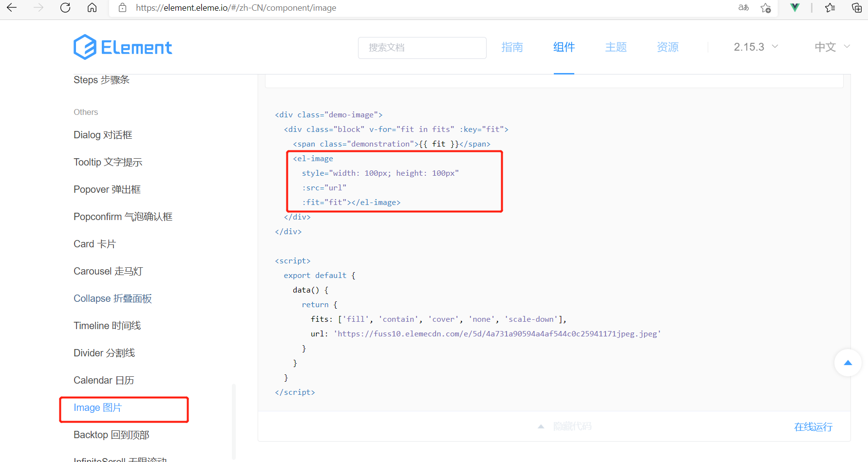Viewport: 868px width, 462px height.
Task: Expand the 中文 language dropdown
Action: coord(832,47)
